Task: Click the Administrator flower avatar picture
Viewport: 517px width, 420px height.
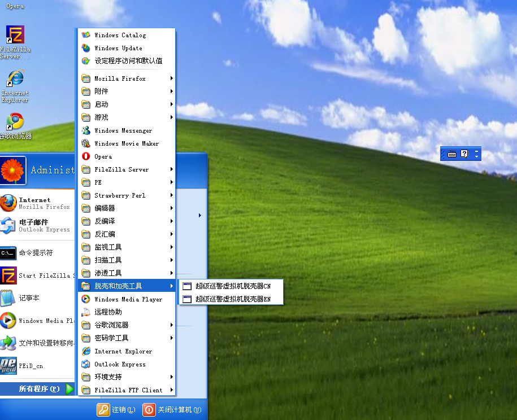Action: click(x=12, y=170)
